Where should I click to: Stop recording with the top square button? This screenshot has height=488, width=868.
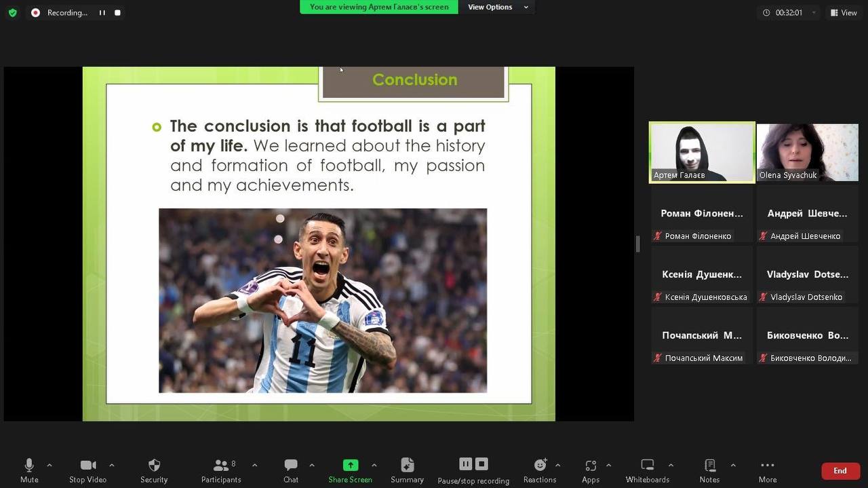tap(118, 13)
